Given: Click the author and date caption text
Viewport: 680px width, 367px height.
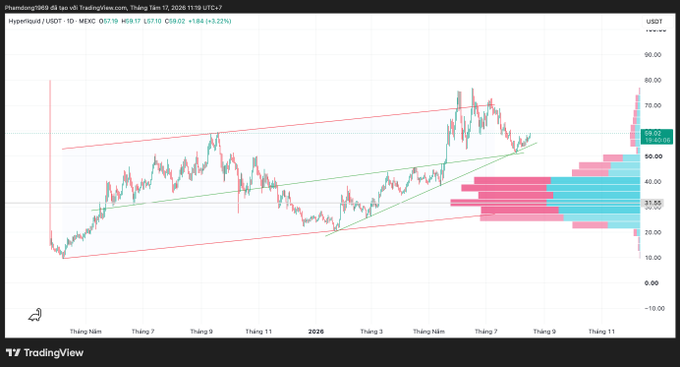Looking at the screenshot, I should pos(115,8).
